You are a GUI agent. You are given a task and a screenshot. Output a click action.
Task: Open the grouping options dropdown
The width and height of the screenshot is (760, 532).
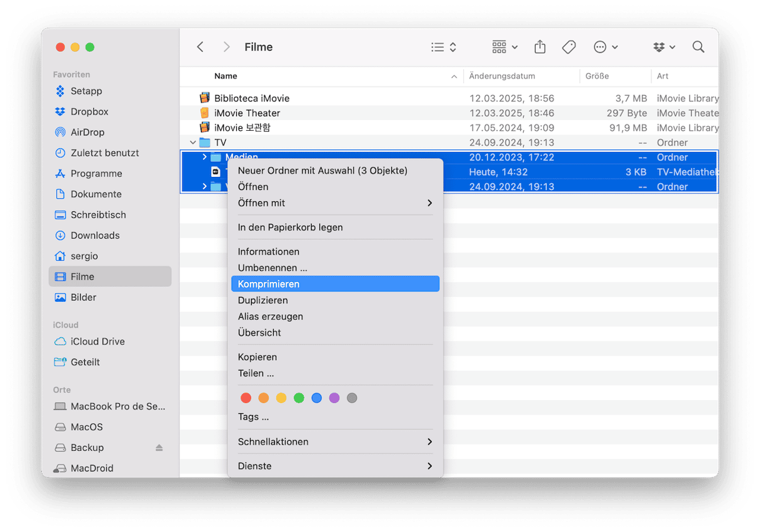pyautogui.click(x=504, y=48)
